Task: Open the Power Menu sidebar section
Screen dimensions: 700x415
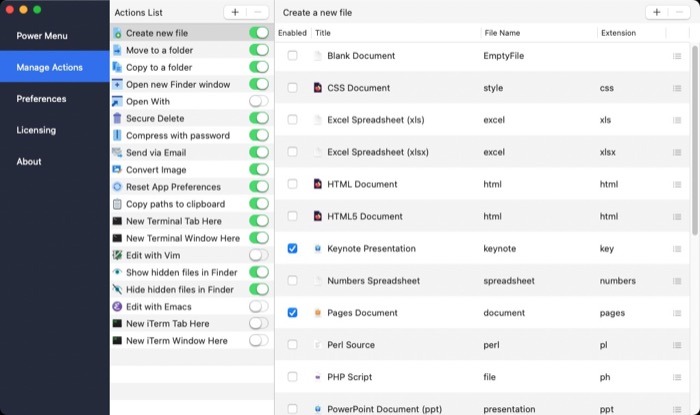Action: (42, 36)
